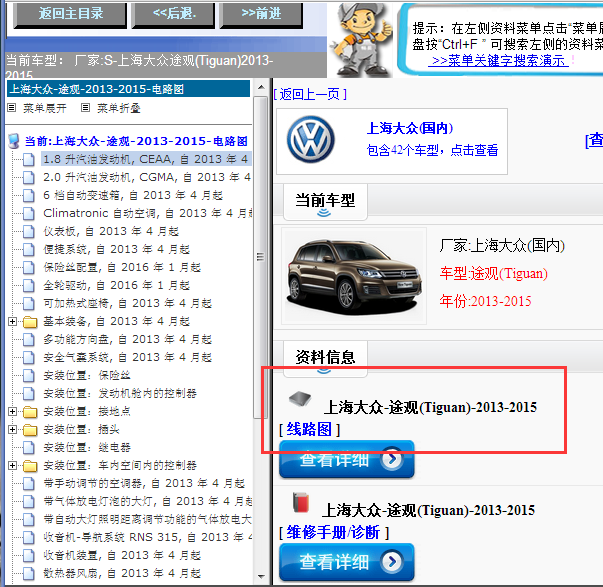
Task: Expand the 安装位置：接地点 folder
Action: pos(12,412)
